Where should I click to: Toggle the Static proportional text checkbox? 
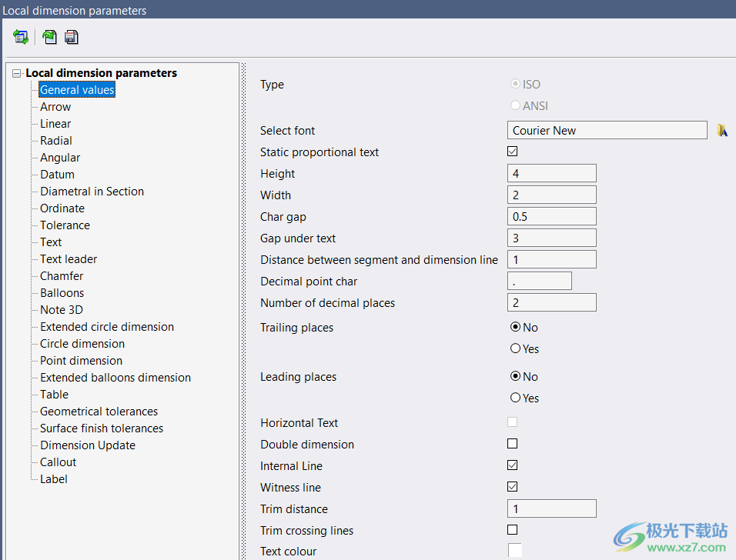click(512, 151)
